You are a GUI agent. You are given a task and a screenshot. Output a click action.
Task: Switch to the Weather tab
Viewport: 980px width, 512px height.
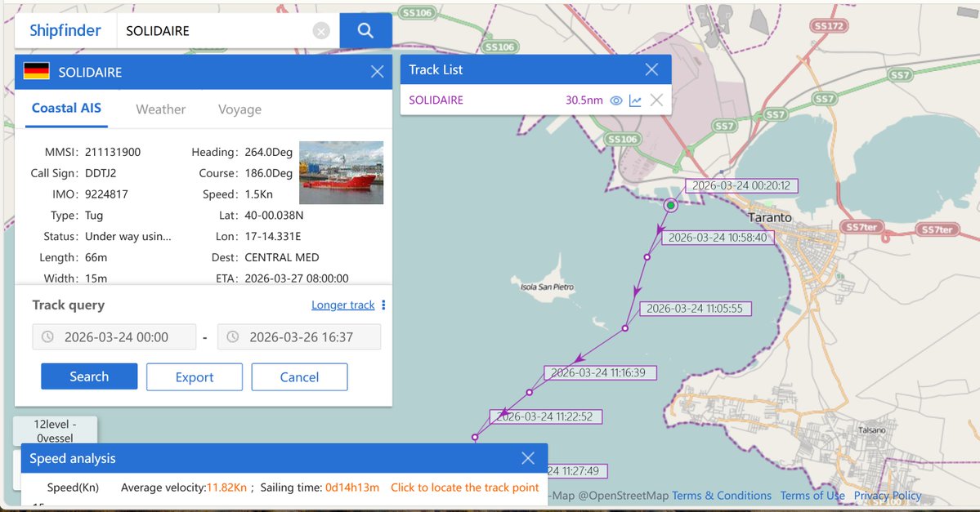(160, 109)
